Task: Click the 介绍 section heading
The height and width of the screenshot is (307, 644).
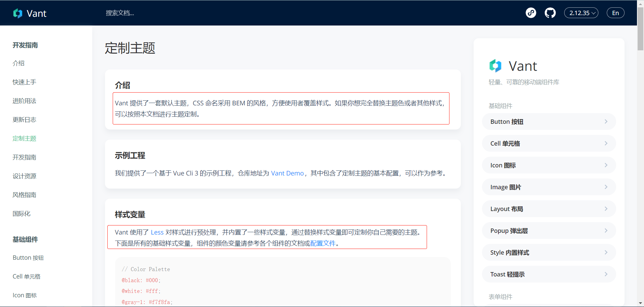Action: [x=122, y=85]
